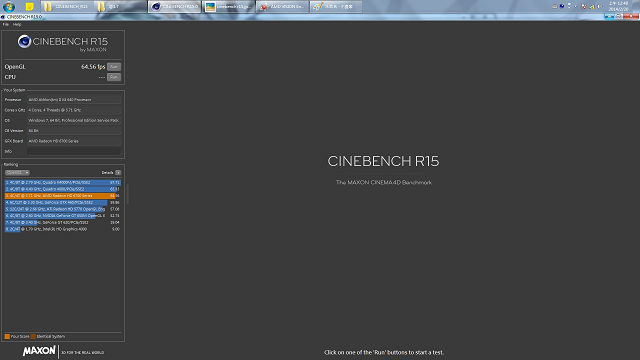Select the HD Graphics 4000 ranking entry
This screenshot has width=640, height=360.
point(62,229)
